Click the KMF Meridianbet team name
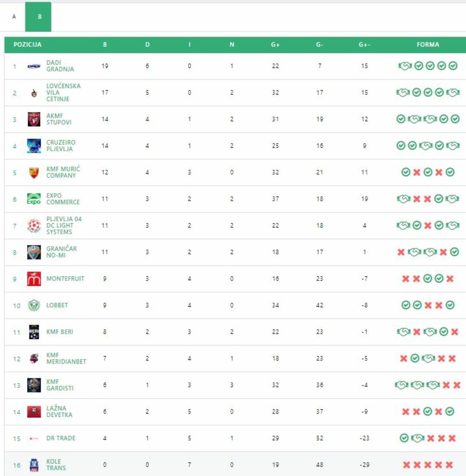Screen dimensions: 466x476 pos(66,358)
